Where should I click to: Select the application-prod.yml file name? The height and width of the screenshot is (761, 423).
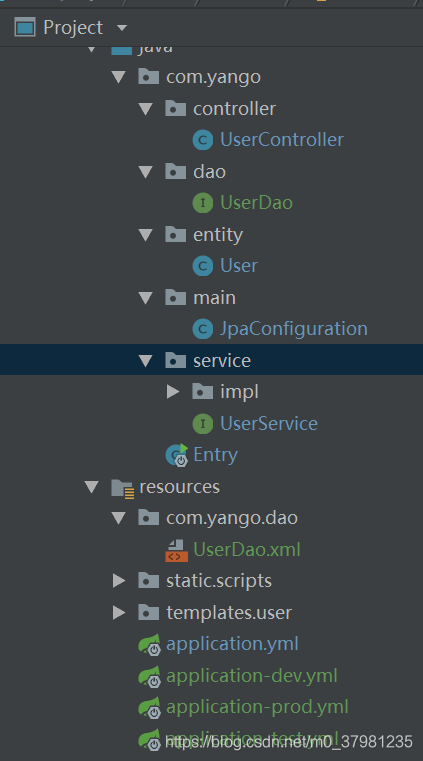258,708
